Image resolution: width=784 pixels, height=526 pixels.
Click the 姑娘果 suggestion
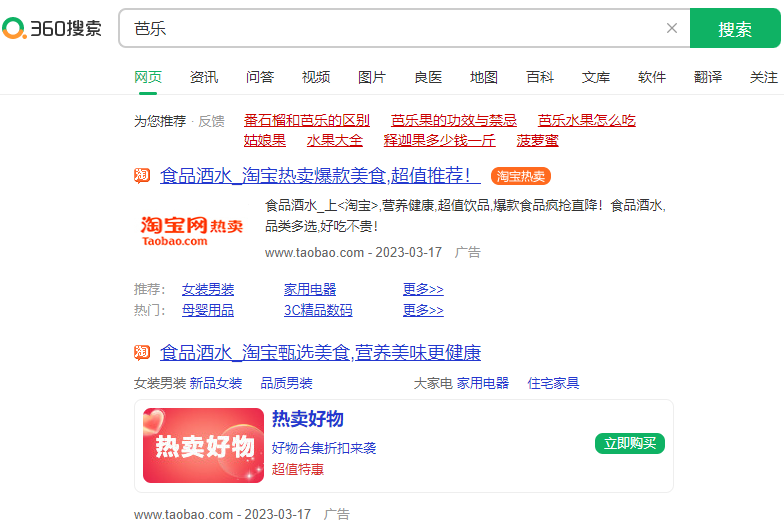pyautogui.click(x=264, y=140)
